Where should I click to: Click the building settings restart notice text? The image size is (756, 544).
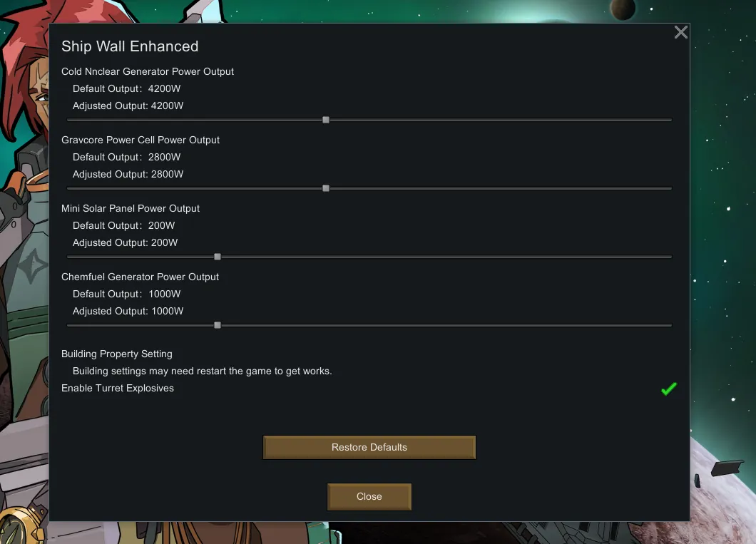click(202, 371)
